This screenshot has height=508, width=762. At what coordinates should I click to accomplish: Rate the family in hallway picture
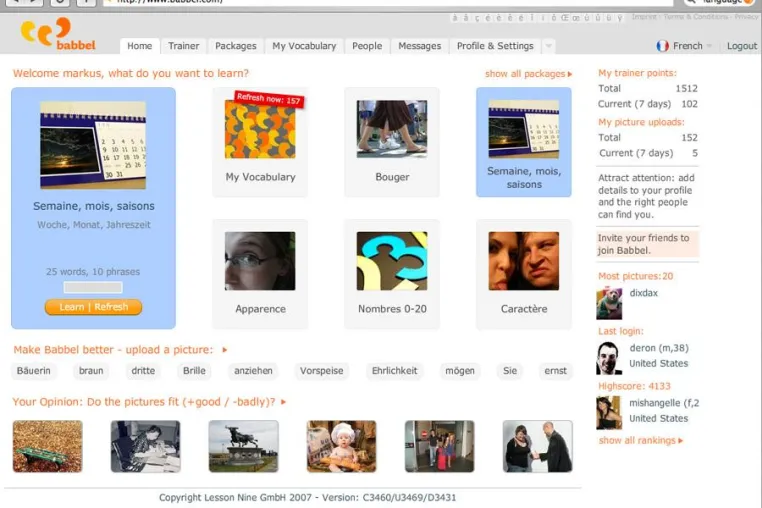pyautogui.click(x=439, y=446)
